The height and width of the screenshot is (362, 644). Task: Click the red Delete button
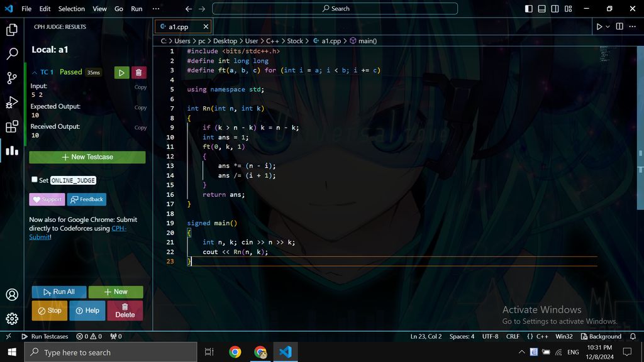[125, 310]
